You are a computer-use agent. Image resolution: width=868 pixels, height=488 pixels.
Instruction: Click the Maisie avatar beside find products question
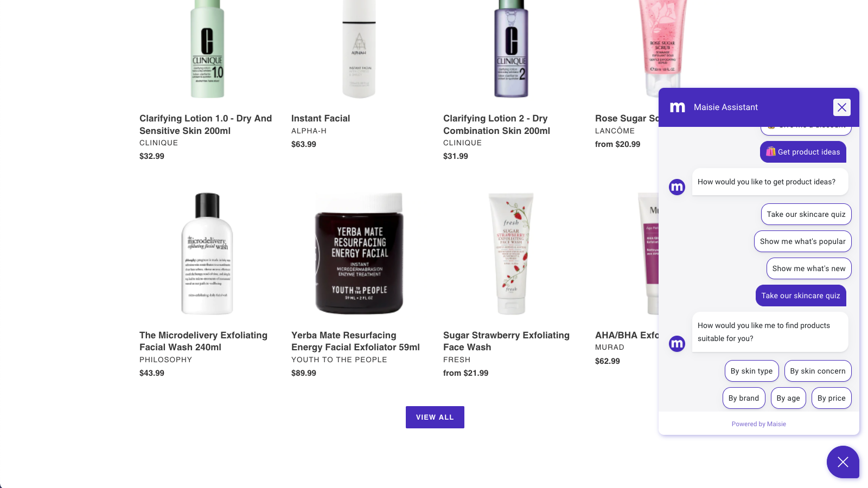[x=677, y=343]
